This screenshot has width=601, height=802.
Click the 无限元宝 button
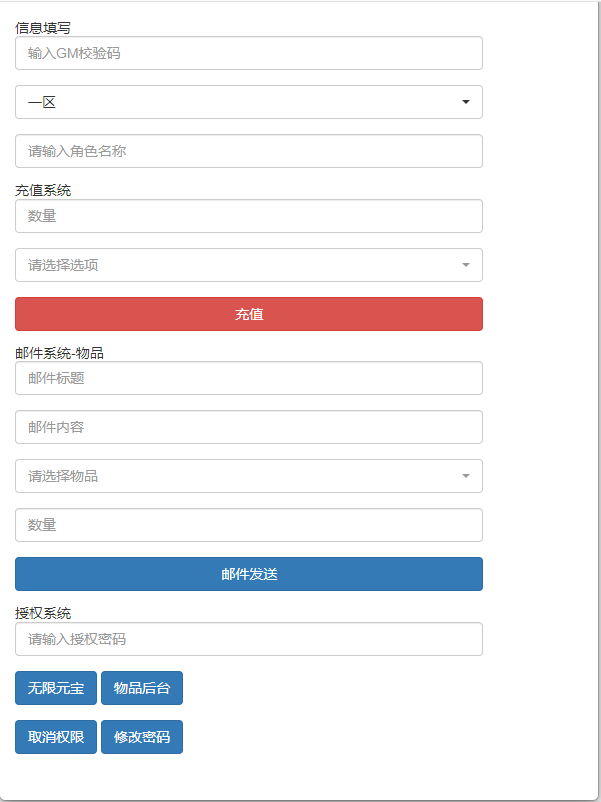[x=56, y=688]
